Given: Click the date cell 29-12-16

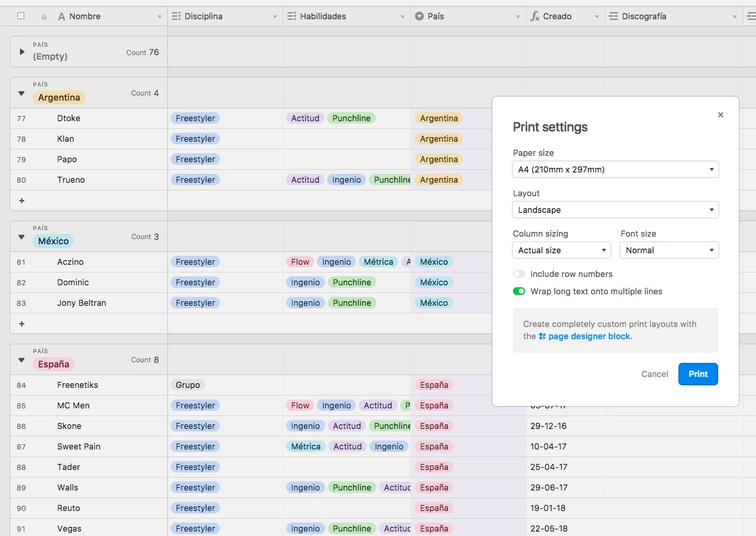Looking at the screenshot, I should [x=565, y=426].
